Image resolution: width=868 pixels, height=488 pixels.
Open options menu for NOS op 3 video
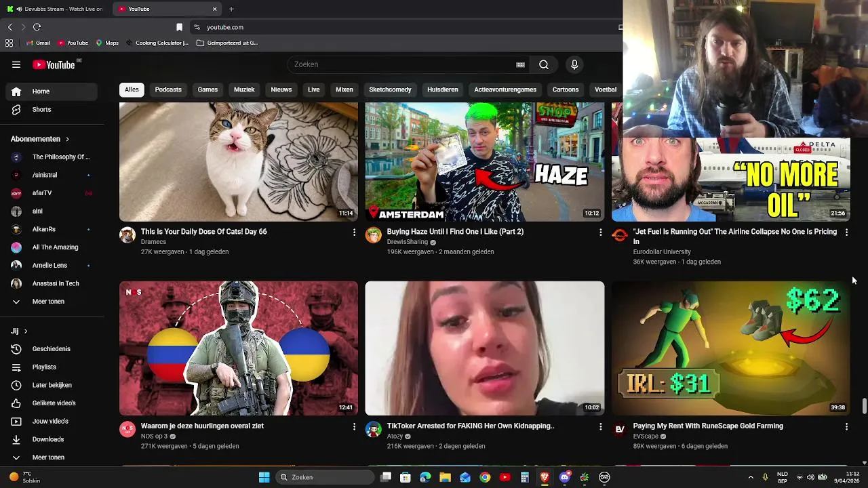pos(354,427)
